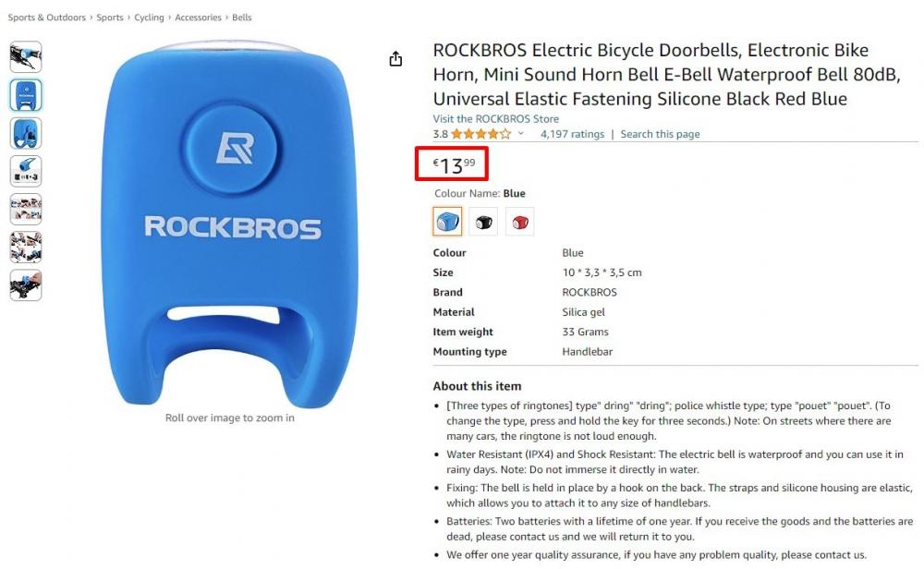Show third thumbnail, bell back view
The height and width of the screenshot is (569, 924).
pyautogui.click(x=26, y=133)
